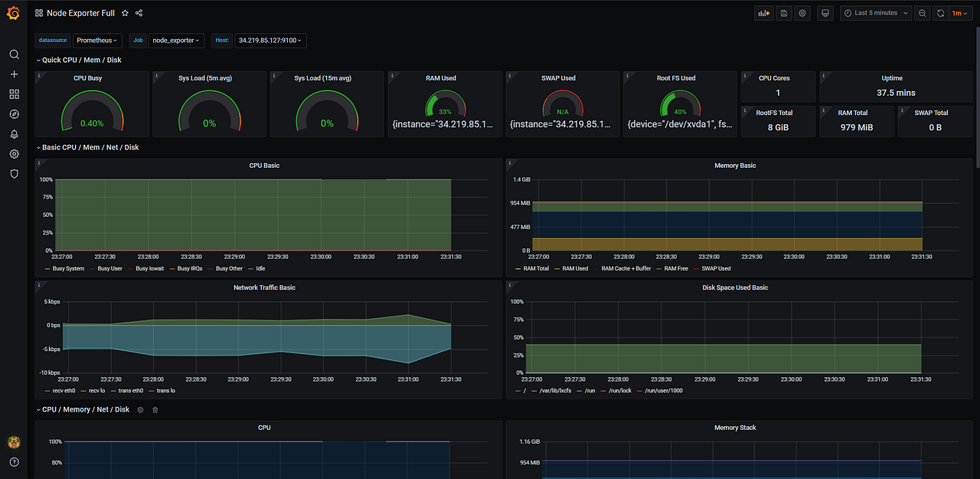
Task: Enable kiosk/TV display mode
Action: click(x=825, y=13)
